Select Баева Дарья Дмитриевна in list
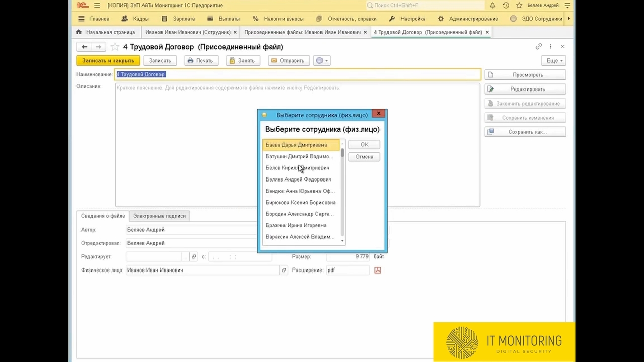This screenshot has width=644, height=362. (301, 145)
